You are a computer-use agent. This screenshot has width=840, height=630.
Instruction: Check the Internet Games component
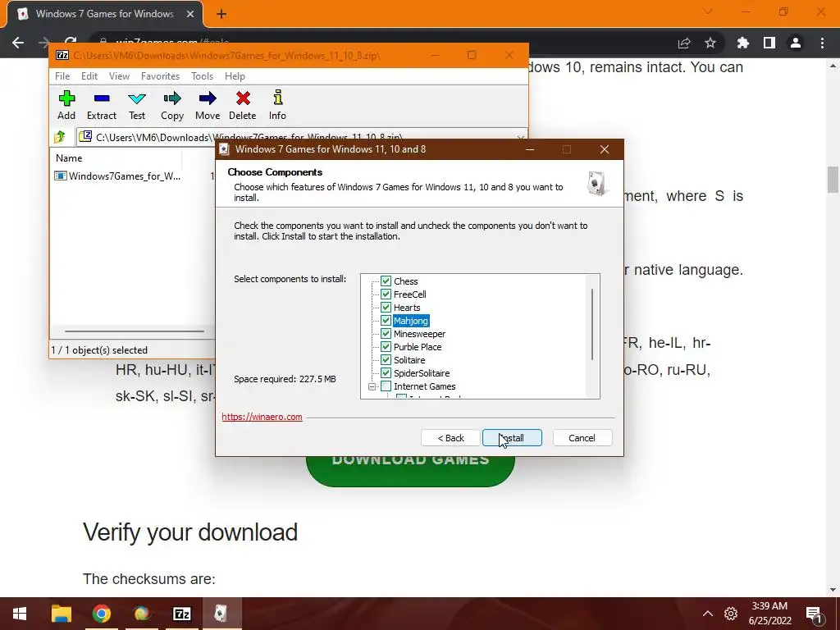click(x=386, y=386)
